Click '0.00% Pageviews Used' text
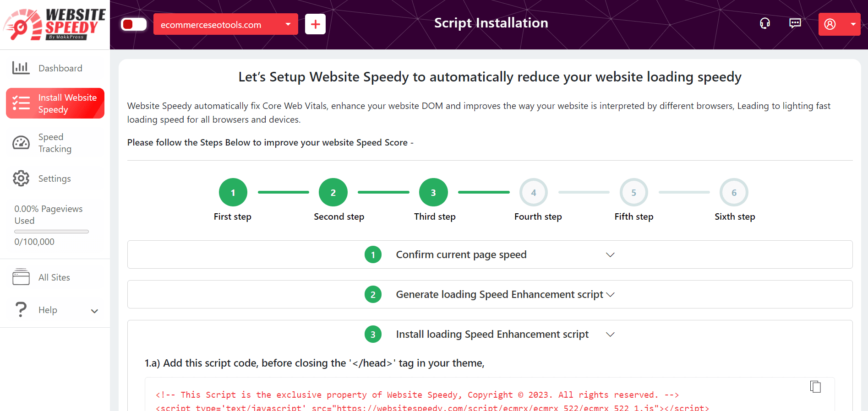This screenshot has width=868, height=411. pyautogui.click(x=48, y=215)
